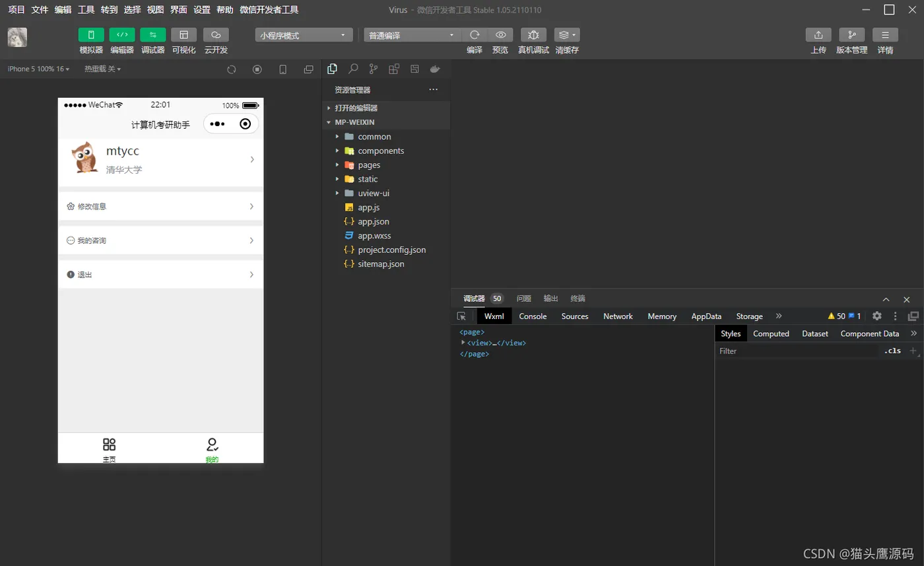
Task: Open the app.js file
Action: click(386, 207)
